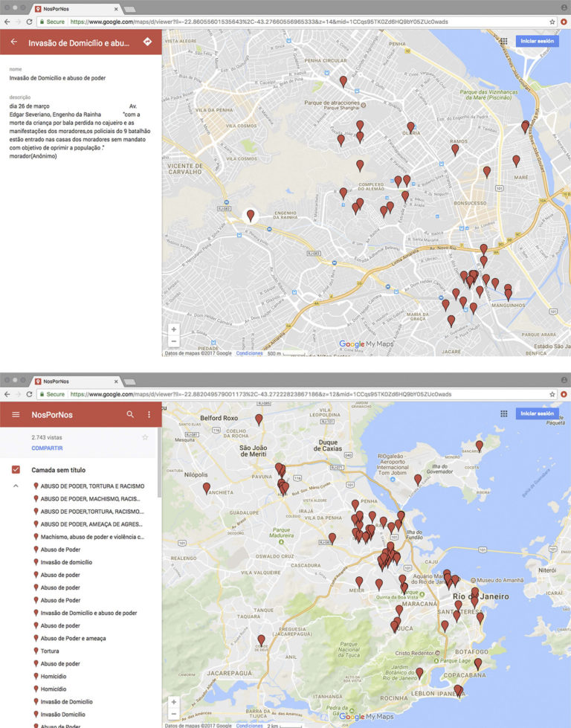Select 'ABUSO DE PODER, TORTURA E RACISMO' entry
This screenshot has width=571, height=728.
(x=92, y=486)
